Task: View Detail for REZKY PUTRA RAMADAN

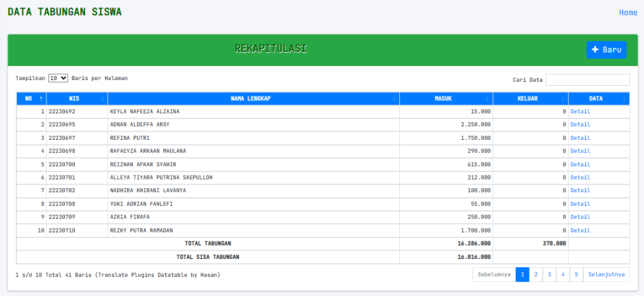Action: click(x=580, y=231)
